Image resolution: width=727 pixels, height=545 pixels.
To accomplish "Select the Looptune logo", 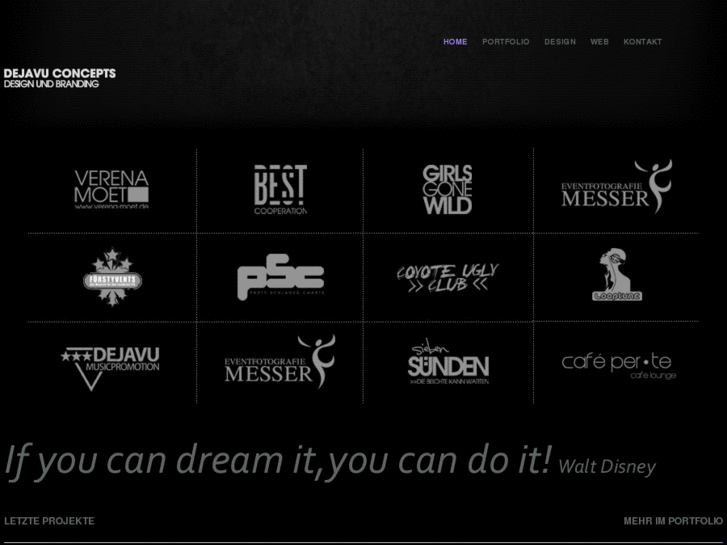I will pos(617,275).
